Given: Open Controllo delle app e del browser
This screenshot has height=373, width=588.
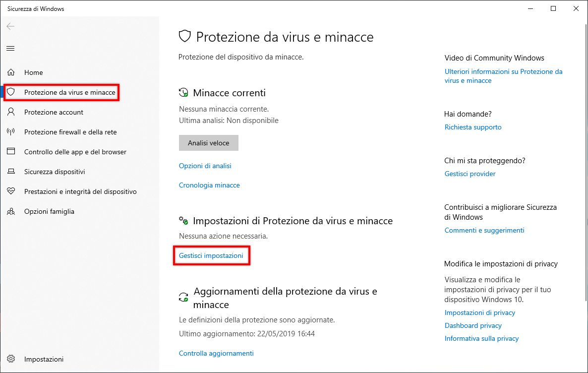Looking at the screenshot, I should tap(75, 152).
